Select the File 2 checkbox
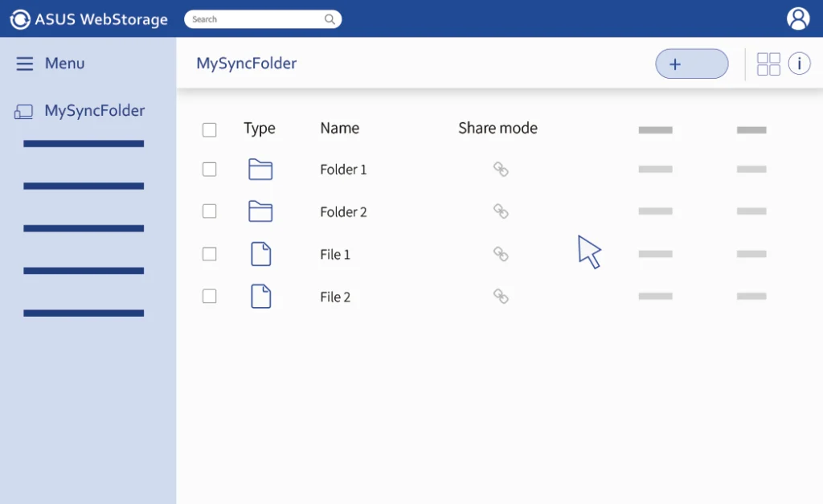 point(210,297)
